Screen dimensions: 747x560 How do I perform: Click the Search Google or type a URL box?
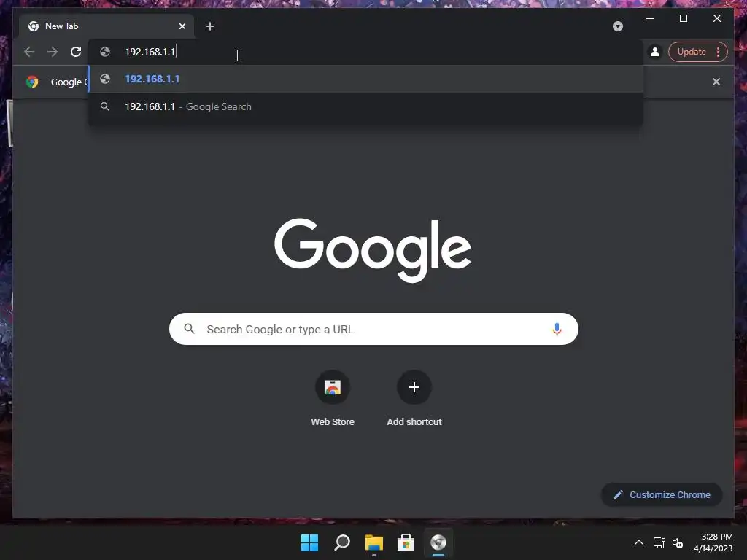[373, 329]
